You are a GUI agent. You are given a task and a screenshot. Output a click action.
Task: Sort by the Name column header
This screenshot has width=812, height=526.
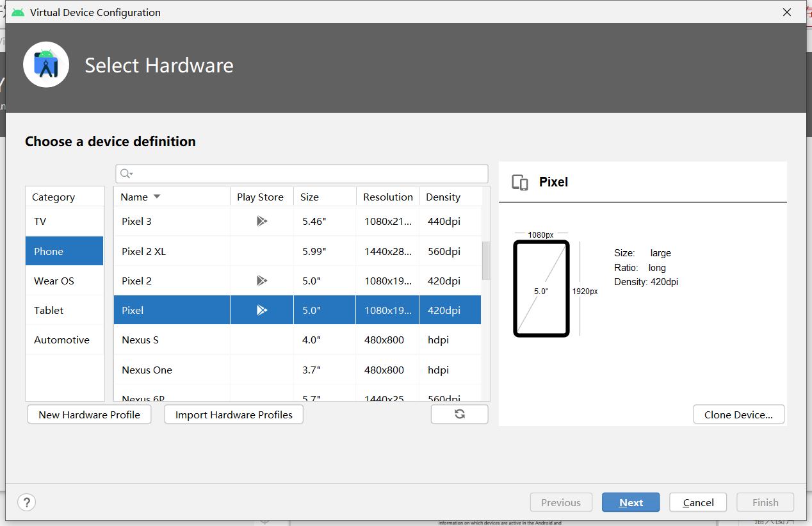click(x=172, y=197)
